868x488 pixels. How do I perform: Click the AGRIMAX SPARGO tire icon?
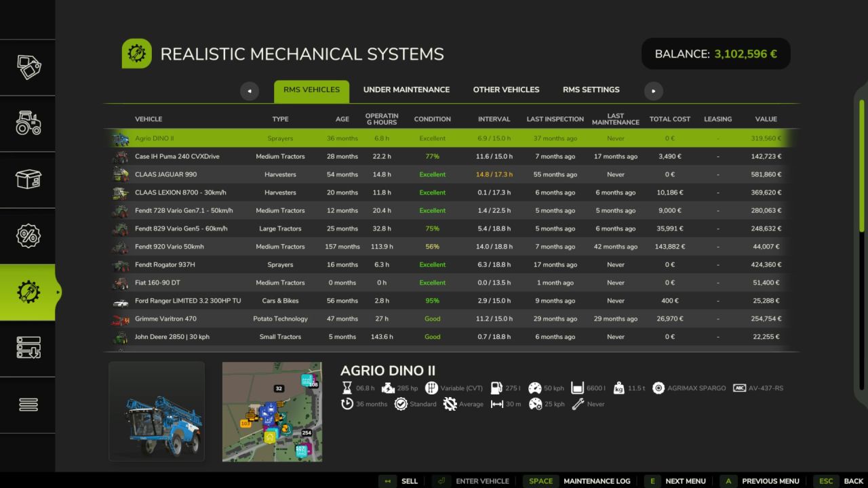coord(658,388)
